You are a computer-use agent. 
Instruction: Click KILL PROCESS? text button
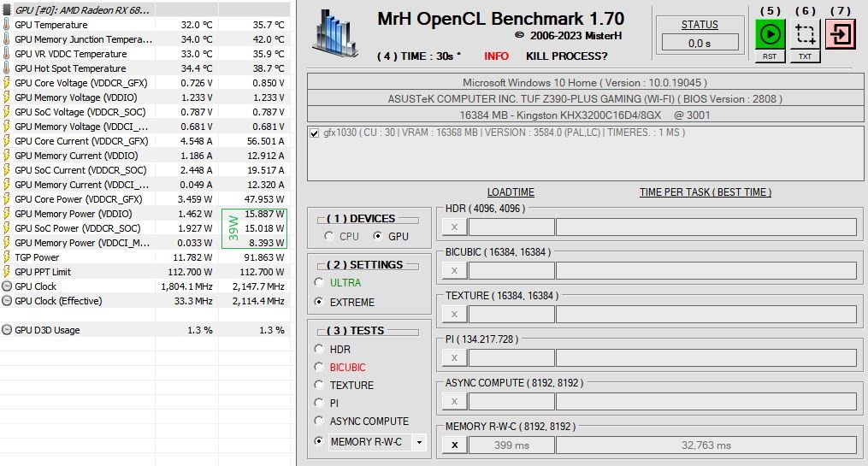(566, 56)
